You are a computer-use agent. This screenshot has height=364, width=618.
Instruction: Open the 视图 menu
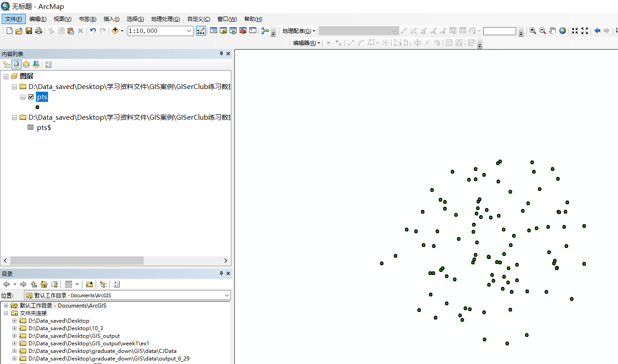(62, 19)
